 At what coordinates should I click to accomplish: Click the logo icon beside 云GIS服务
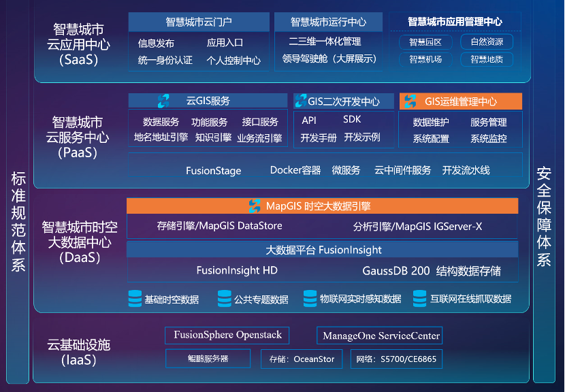163,101
